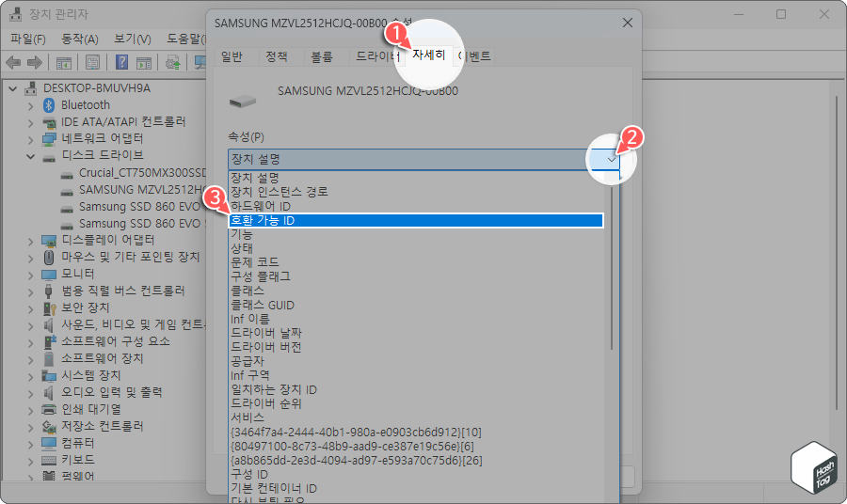Expand the 디스플레이 어댑터 category
Viewport: 847px width, 504px height.
click(x=31, y=241)
